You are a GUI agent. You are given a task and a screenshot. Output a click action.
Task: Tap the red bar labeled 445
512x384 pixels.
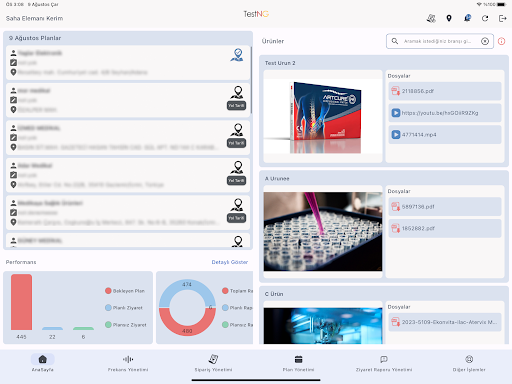[x=21, y=302]
